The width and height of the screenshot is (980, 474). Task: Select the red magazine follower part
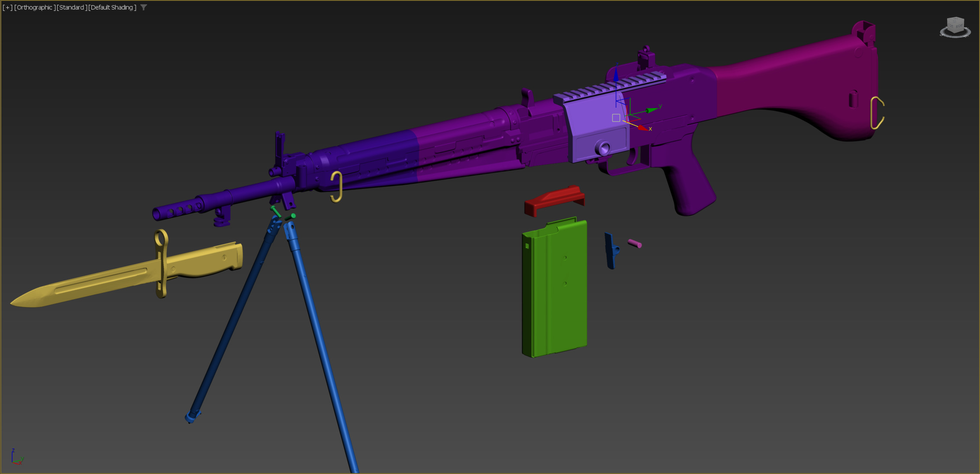point(555,200)
